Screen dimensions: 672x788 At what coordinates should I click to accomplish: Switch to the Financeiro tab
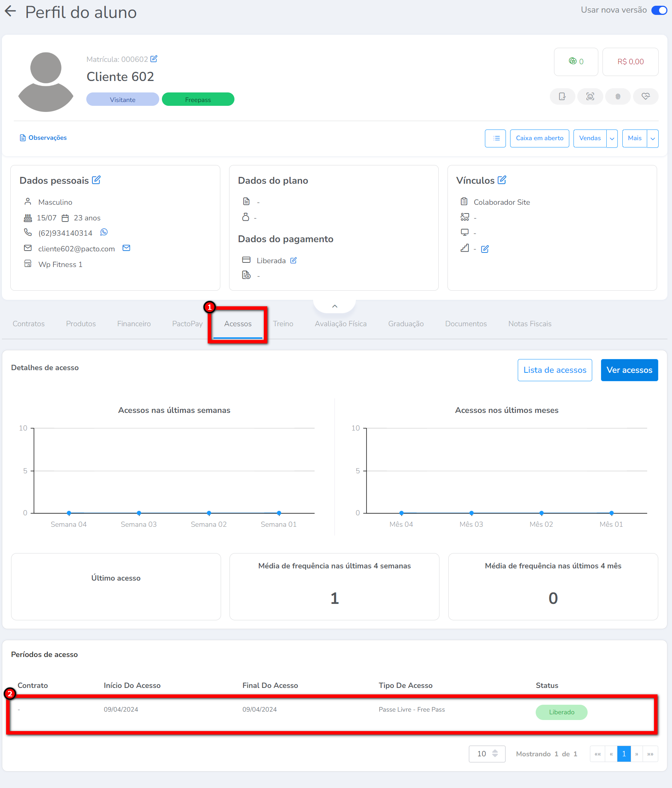tap(134, 324)
